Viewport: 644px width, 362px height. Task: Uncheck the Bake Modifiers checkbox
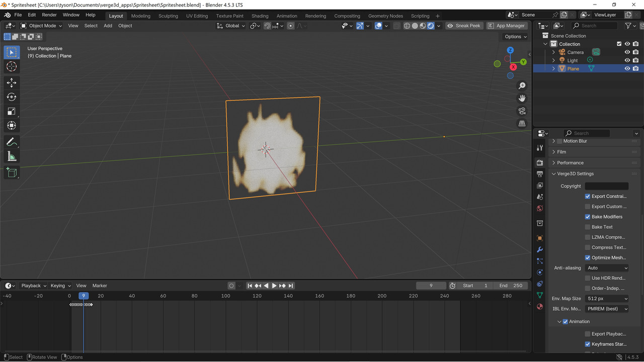(x=587, y=217)
